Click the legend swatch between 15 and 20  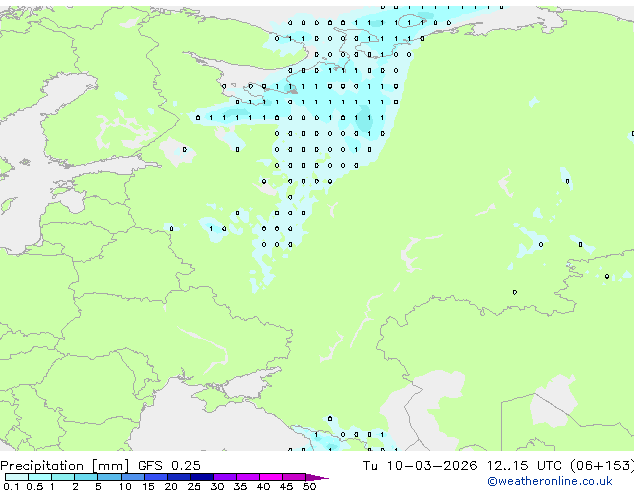pos(155,477)
